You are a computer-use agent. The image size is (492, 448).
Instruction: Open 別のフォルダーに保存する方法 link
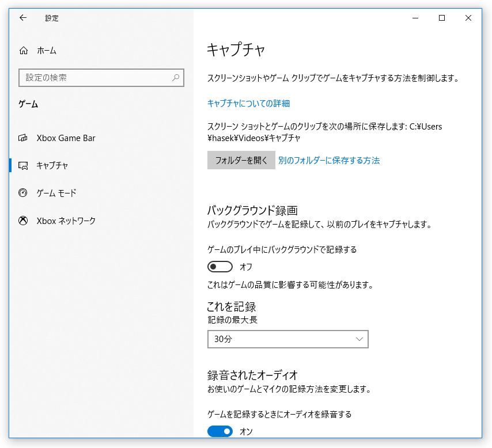329,160
